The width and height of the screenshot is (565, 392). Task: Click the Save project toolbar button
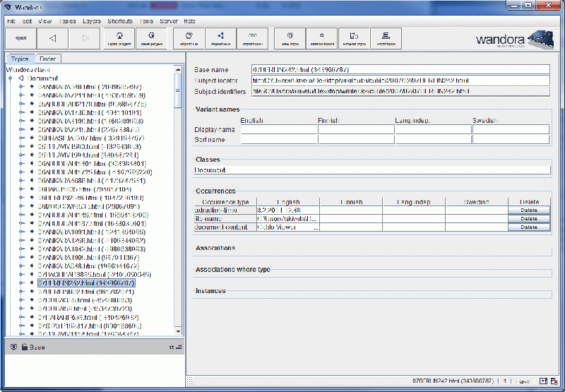(150, 37)
